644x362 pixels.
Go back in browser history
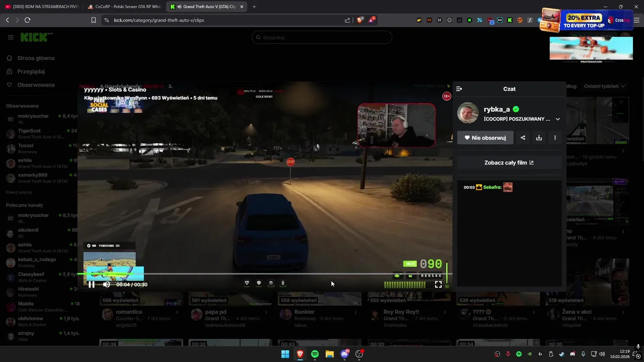(x=7, y=20)
